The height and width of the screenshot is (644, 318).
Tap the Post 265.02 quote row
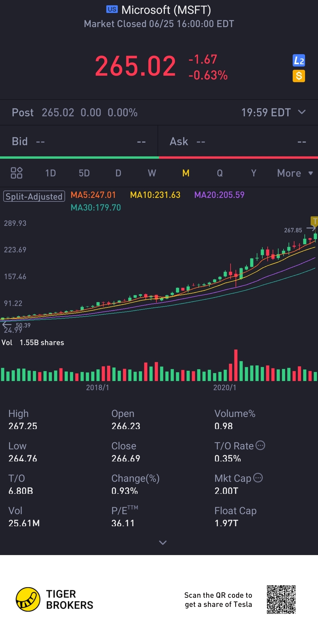[159, 112]
